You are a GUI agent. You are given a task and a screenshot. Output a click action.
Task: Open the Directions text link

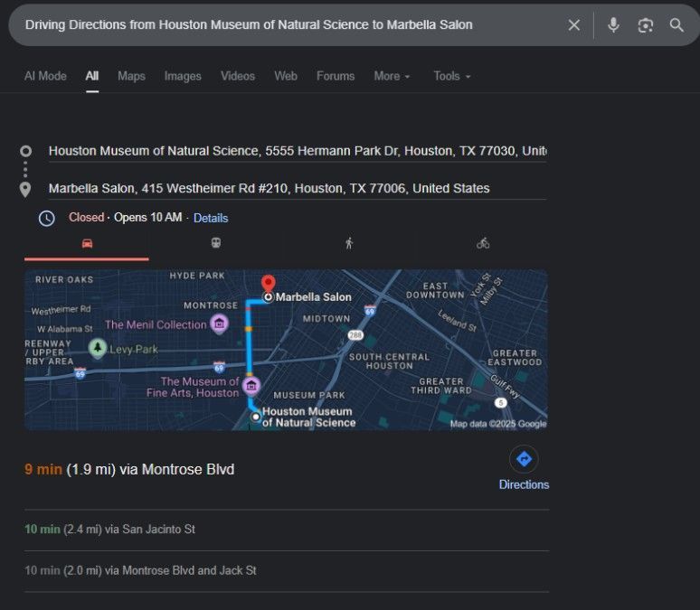tap(524, 484)
